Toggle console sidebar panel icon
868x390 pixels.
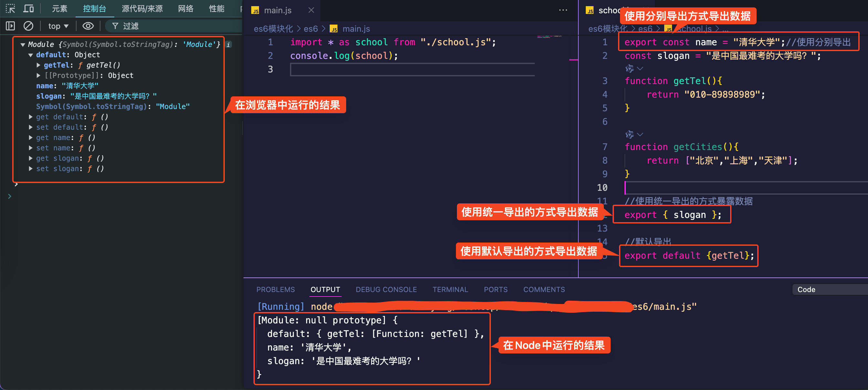pos(10,26)
